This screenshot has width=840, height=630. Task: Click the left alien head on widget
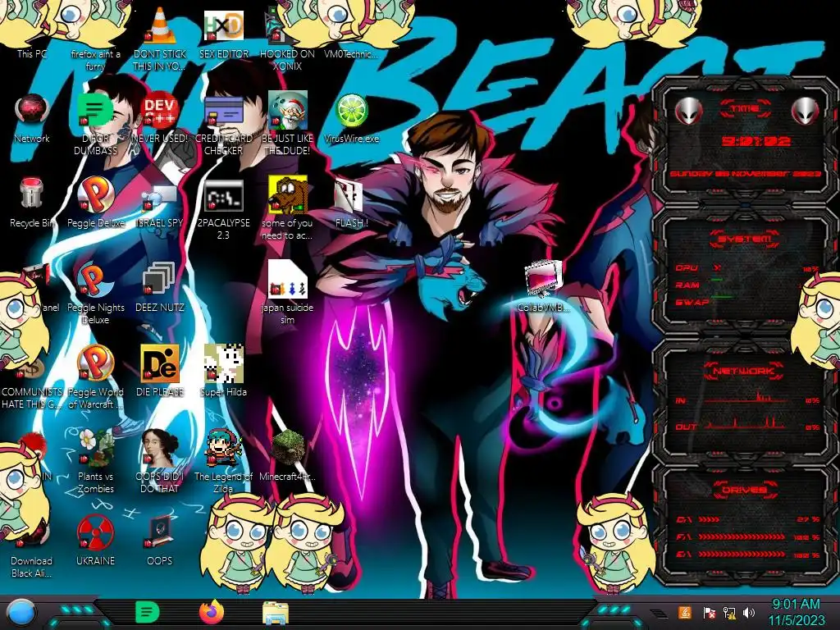[688, 111]
